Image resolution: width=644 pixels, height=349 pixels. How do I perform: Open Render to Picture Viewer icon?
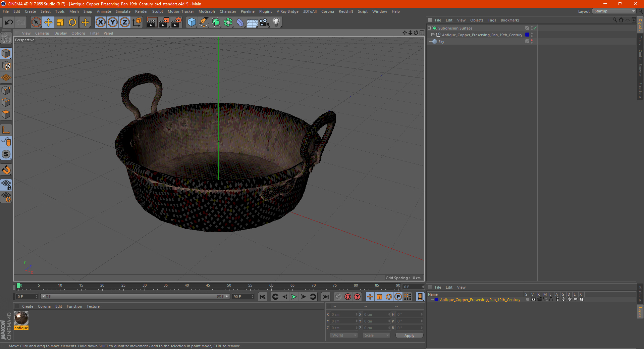point(164,22)
